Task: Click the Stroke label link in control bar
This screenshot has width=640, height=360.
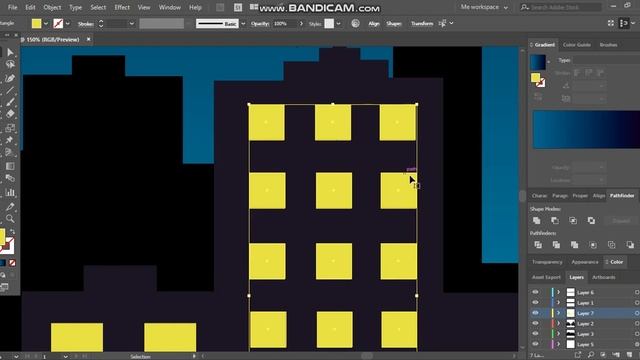Action: (x=85, y=24)
